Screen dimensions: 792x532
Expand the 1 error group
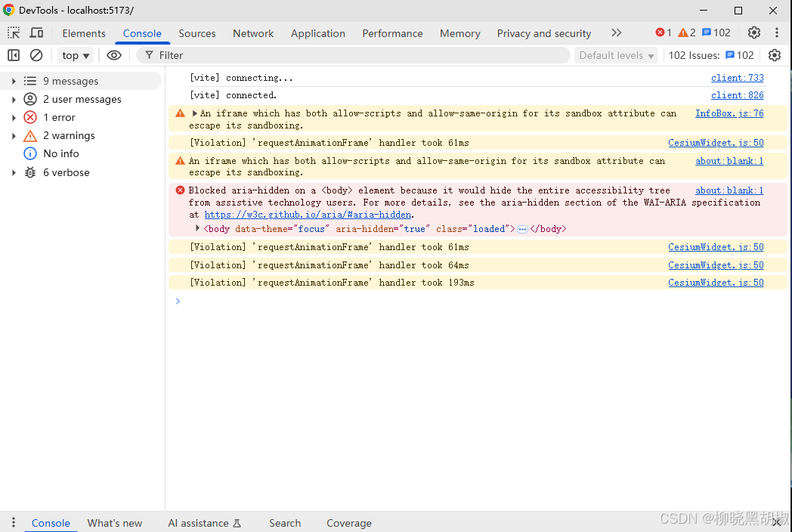[x=14, y=118]
